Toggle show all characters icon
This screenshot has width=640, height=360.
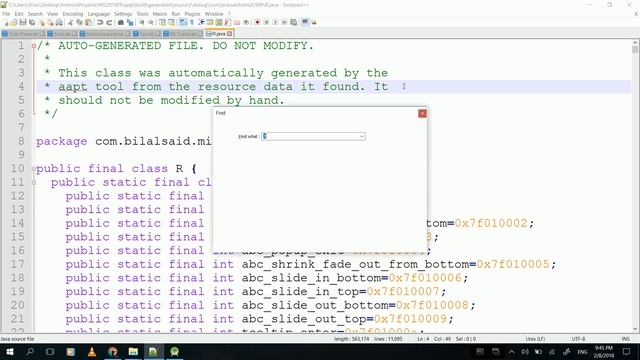click(x=191, y=22)
